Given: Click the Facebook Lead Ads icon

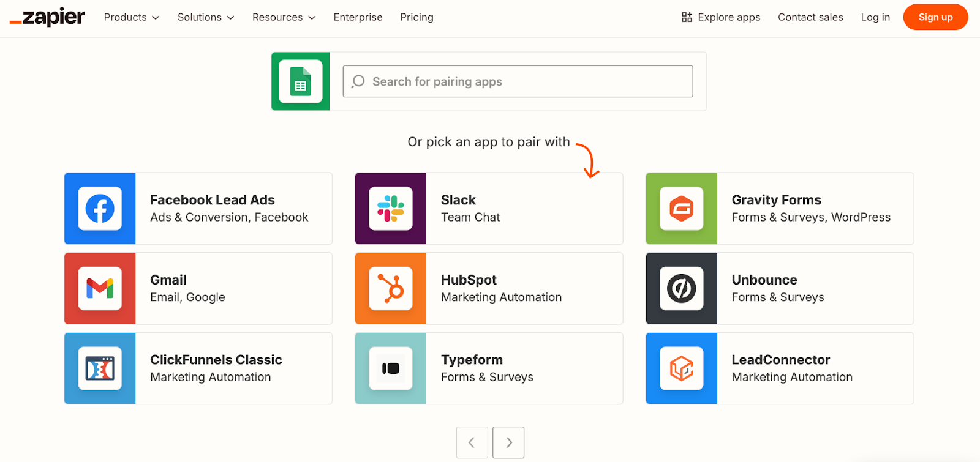Looking at the screenshot, I should click(100, 209).
